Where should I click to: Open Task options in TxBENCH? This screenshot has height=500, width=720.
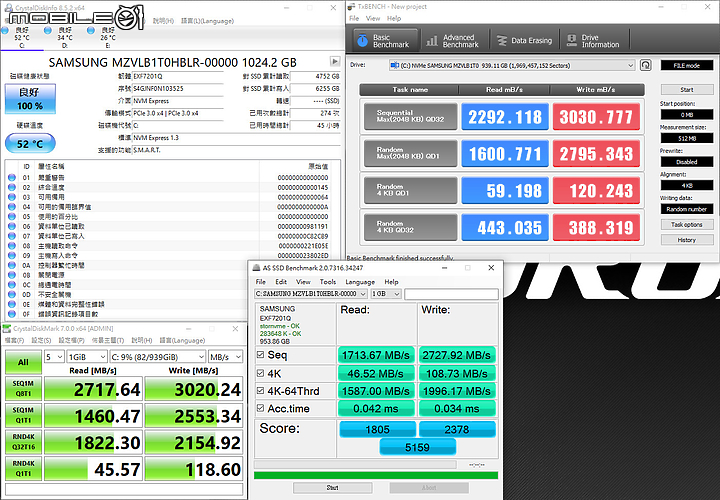coord(686,225)
